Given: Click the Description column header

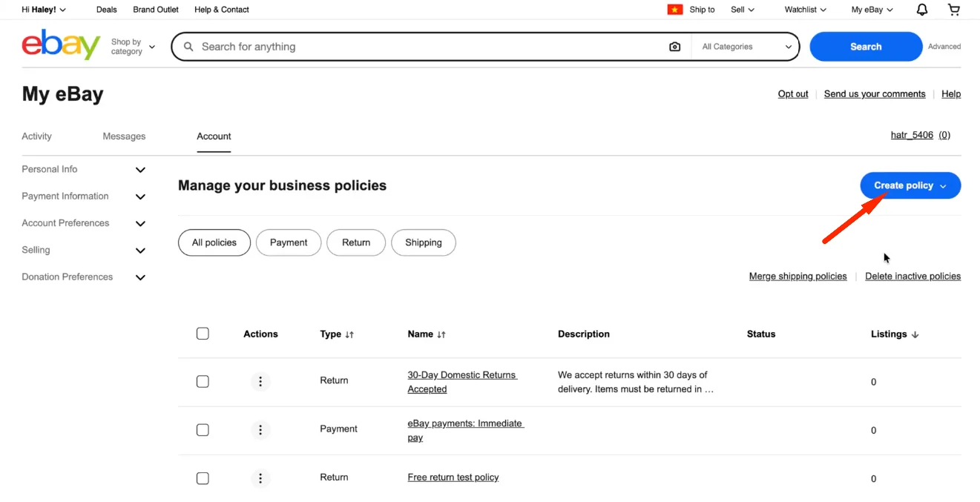Looking at the screenshot, I should (x=584, y=334).
